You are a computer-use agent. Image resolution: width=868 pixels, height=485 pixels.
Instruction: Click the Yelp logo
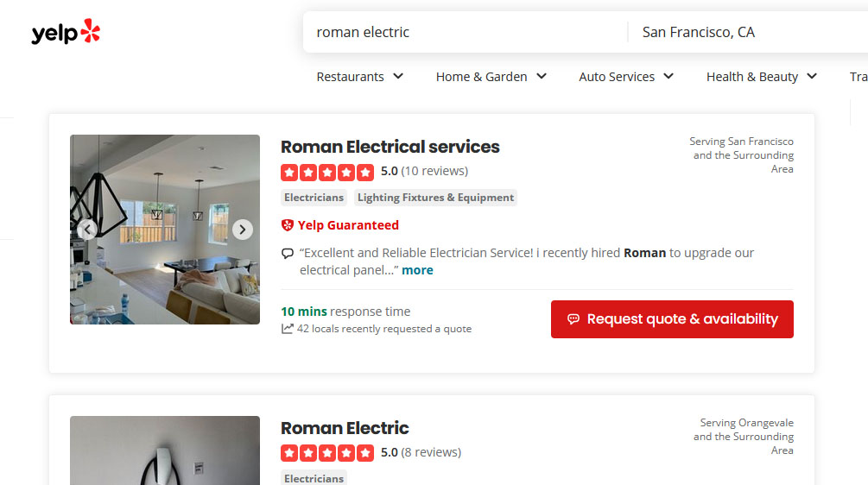pyautogui.click(x=66, y=33)
